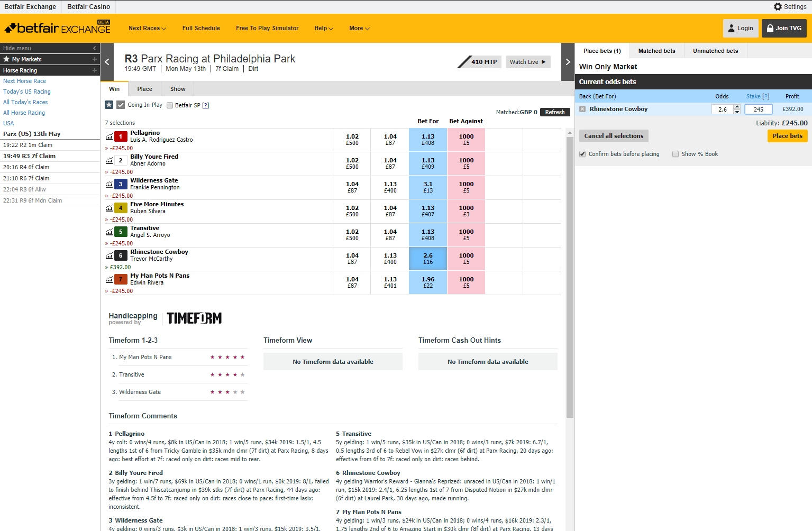This screenshot has height=531, width=812.
Task: Expand the More dropdown menu
Action: [x=359, y=29]
